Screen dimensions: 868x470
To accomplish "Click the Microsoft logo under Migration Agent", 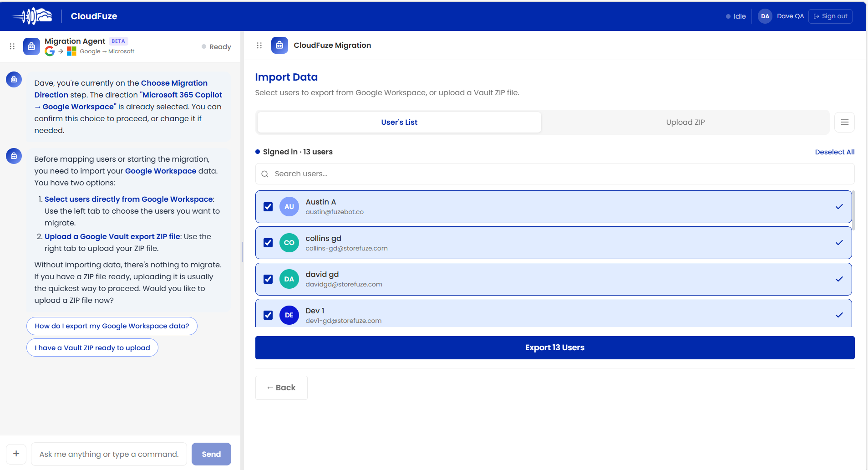I will (71, 51).
